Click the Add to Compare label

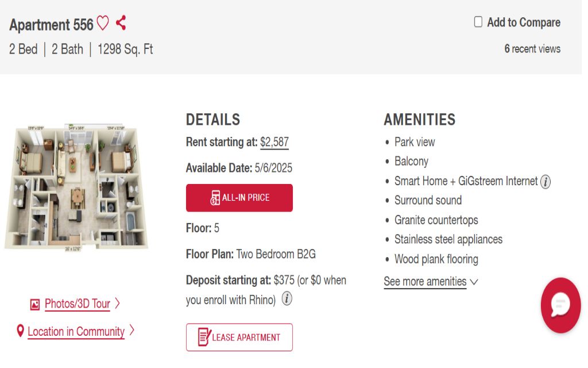[x=524, y=22]
